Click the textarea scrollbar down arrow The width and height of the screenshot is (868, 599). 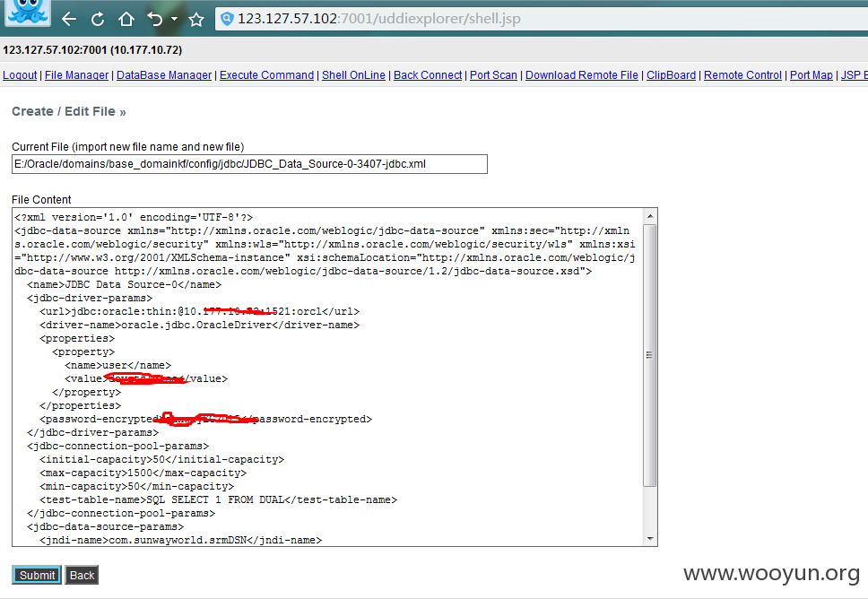[x=650, y=539]
